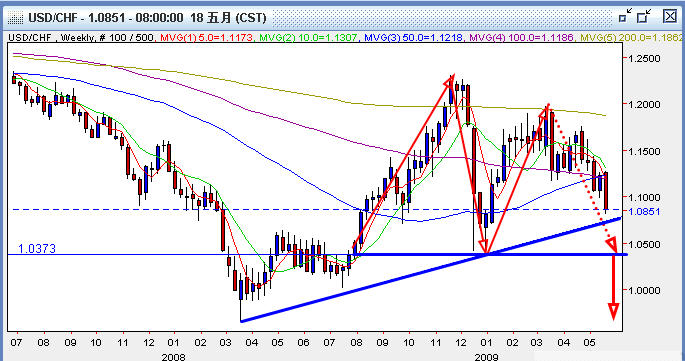Screen dimensions: 685x361
Task: Click the chart grip icon beside USD/CHF title
Action: 16,18
